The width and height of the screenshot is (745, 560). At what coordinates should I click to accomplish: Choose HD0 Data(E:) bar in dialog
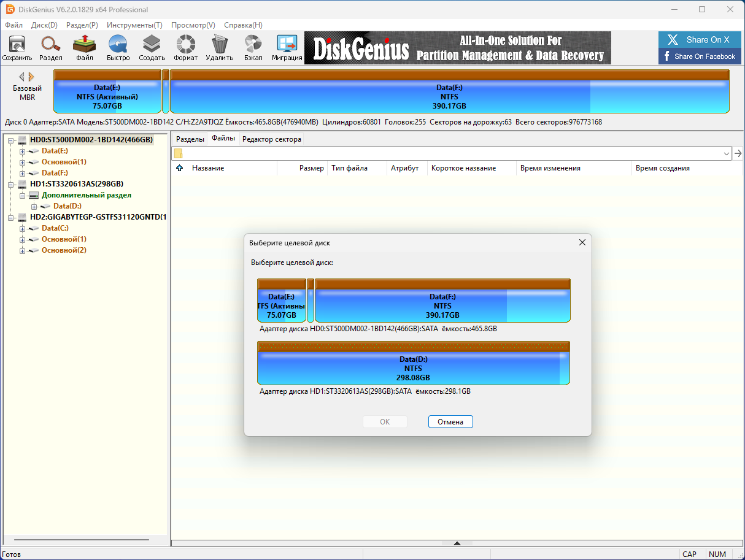tap(282, 300)
